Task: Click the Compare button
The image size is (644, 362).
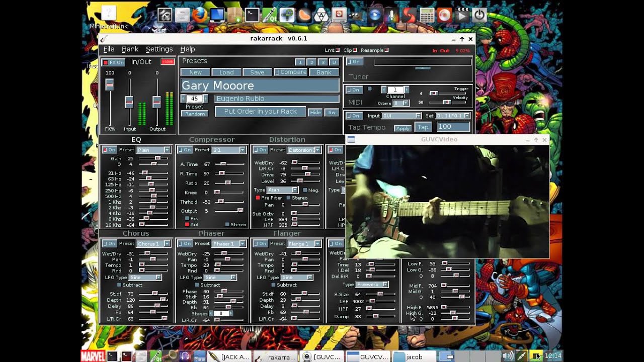Action: (x=290, y=72)
